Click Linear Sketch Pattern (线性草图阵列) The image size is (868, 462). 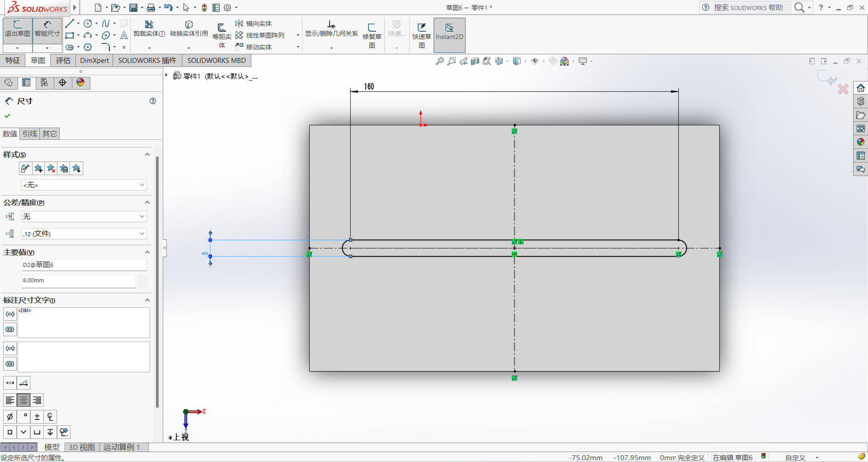coord(260,35)
